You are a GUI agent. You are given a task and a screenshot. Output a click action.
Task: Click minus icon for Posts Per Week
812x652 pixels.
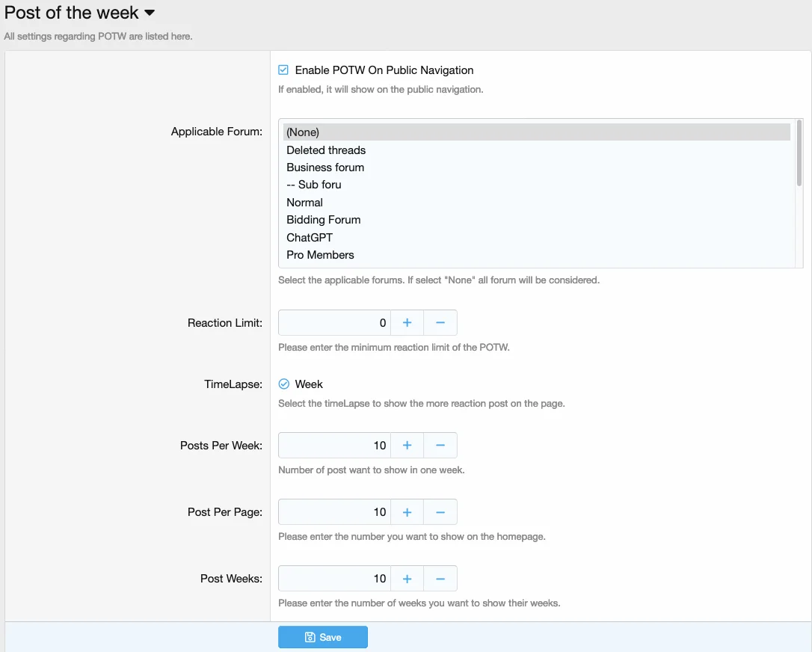pos(440,446)
